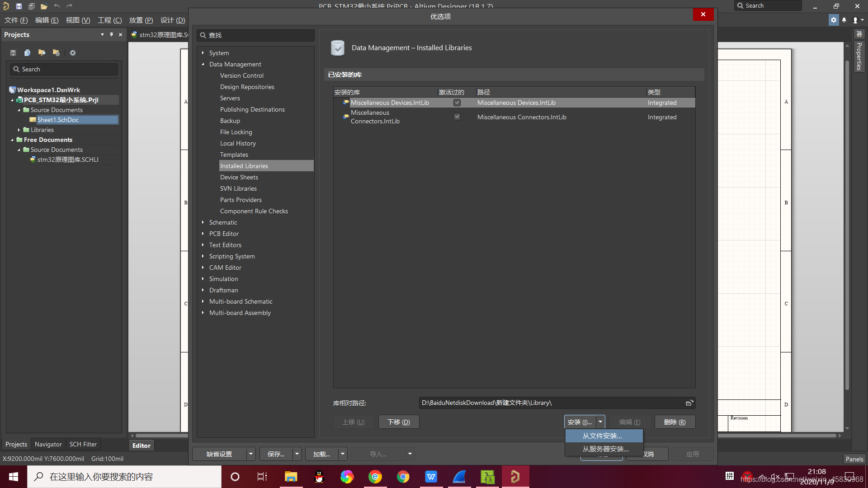Expand the Text Editors category
868x488 pixels.
(203, 245)
